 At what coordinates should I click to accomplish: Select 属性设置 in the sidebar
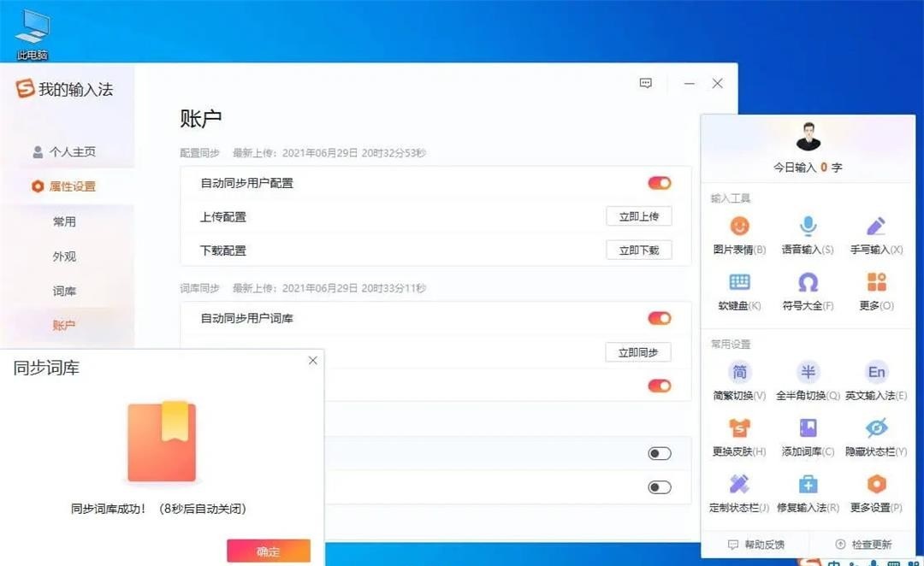[x=64, y=186]
